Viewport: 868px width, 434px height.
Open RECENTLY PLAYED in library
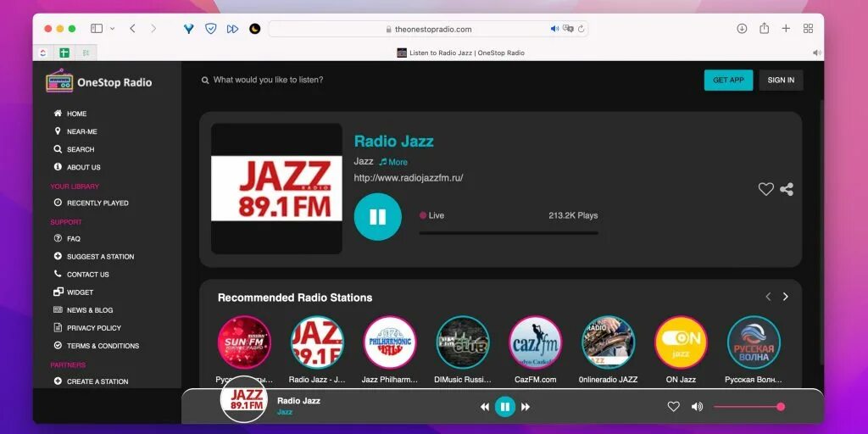point(91,203)
